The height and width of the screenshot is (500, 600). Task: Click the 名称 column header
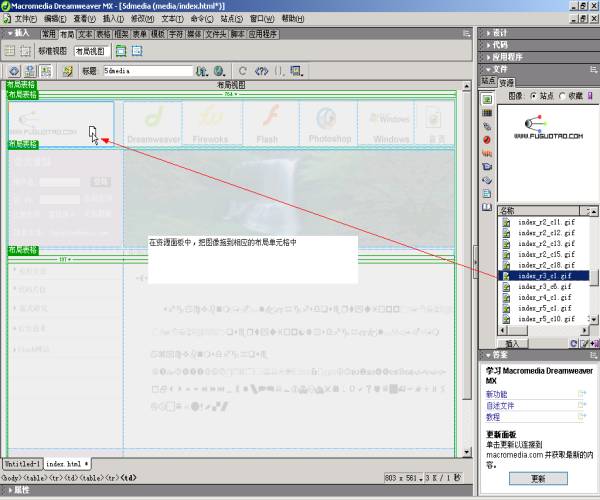pyautogui.click(x=538, y=211)
